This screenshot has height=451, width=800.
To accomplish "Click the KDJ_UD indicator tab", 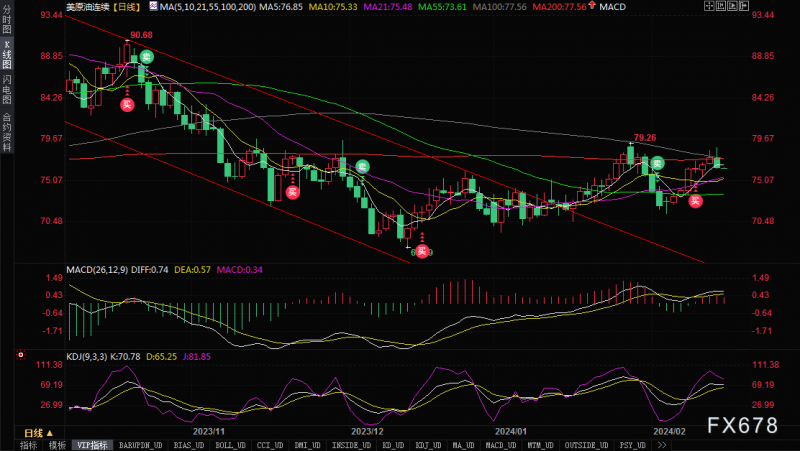I will tap(428, 445).
